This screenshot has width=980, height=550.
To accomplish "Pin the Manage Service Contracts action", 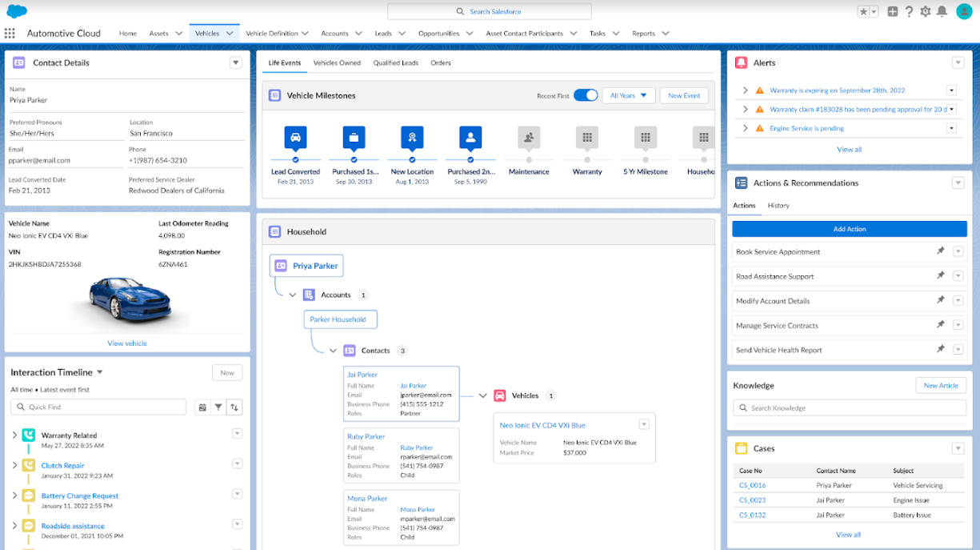I will [x=941, y=325].
